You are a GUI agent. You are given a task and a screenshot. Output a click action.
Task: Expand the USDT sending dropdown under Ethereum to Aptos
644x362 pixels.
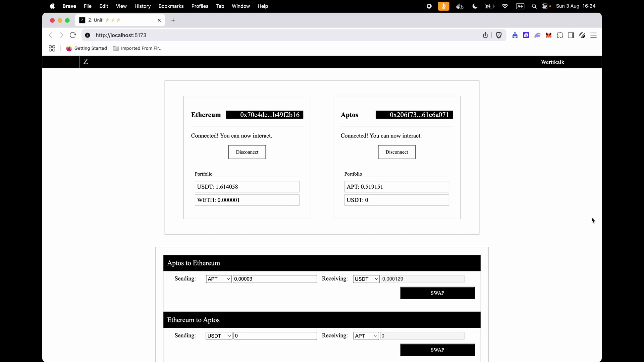coord(219,336)
